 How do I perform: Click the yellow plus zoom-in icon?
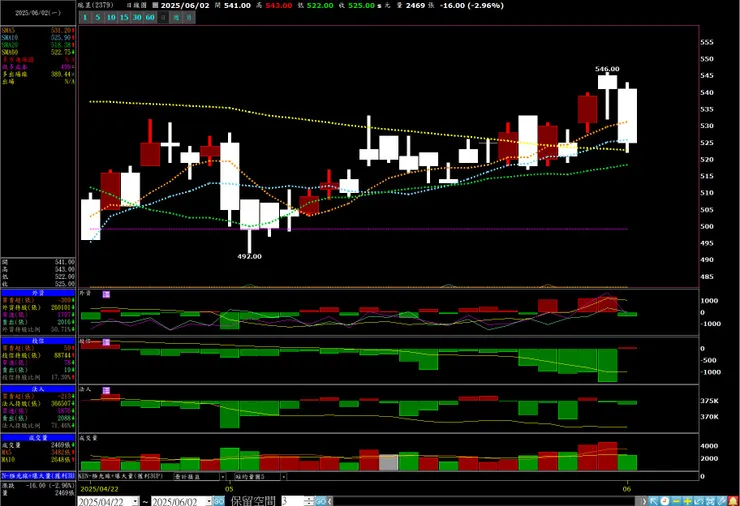click(687, 501)
